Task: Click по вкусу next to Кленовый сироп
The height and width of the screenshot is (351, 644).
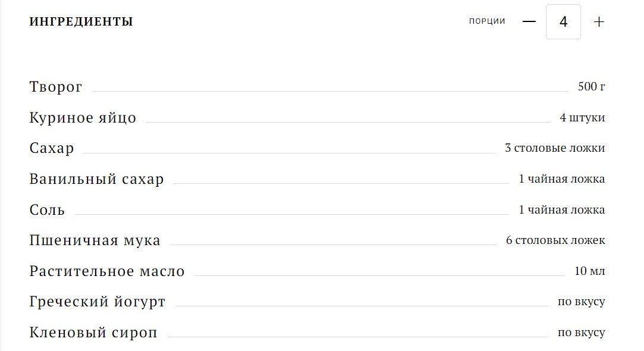Action: (x=581, y=332)
